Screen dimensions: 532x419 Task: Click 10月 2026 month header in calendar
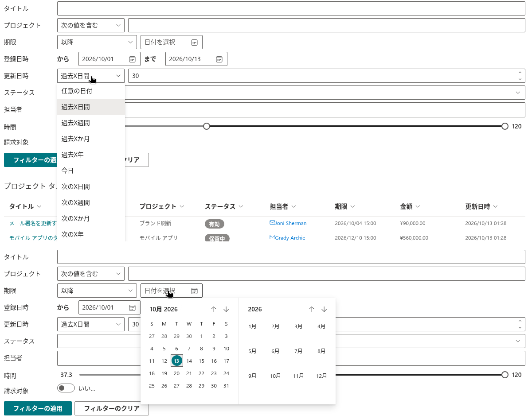[x=164, y=309]
